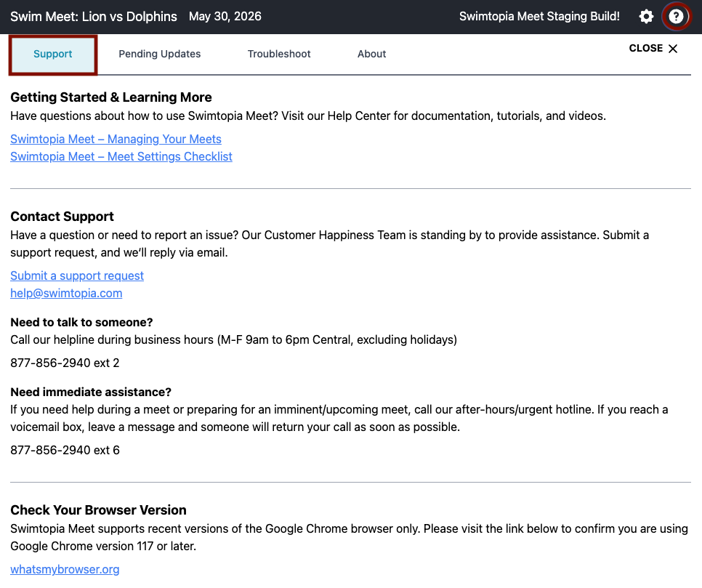
Task: Switch to the Pending Updates tab
Action: pos(159,55)
